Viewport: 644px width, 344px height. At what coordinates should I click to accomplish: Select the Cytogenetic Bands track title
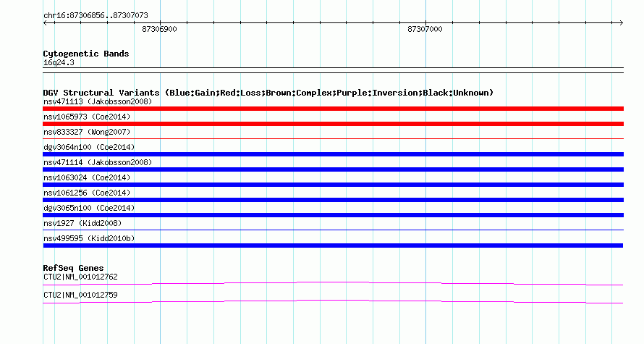pyautogui.click(x=86, y=54)
